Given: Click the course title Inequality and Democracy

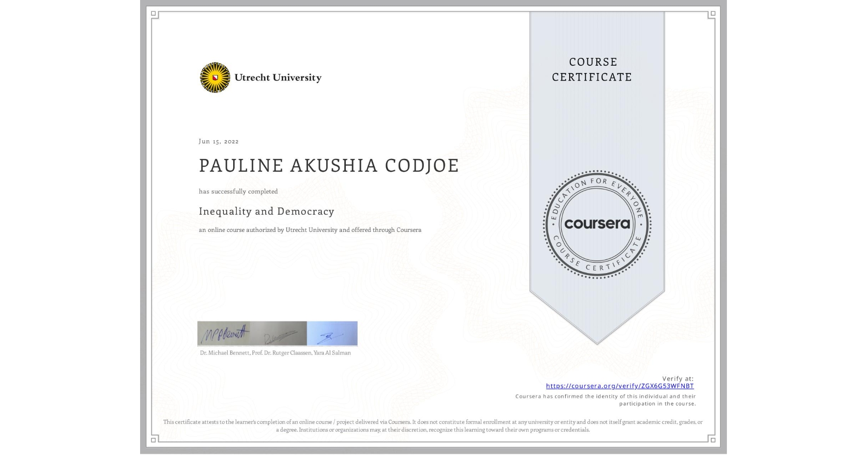Looking at the screenshot, I should [266, 211].
